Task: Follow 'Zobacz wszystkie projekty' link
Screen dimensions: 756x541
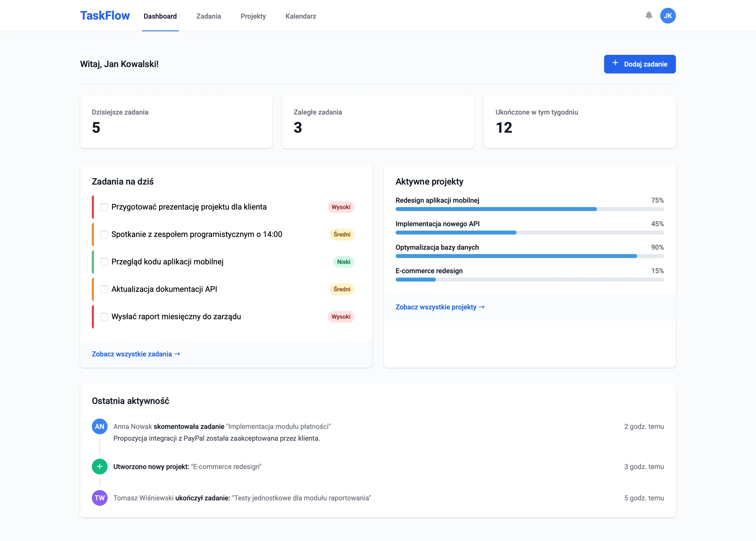Action: pos(440,307)
